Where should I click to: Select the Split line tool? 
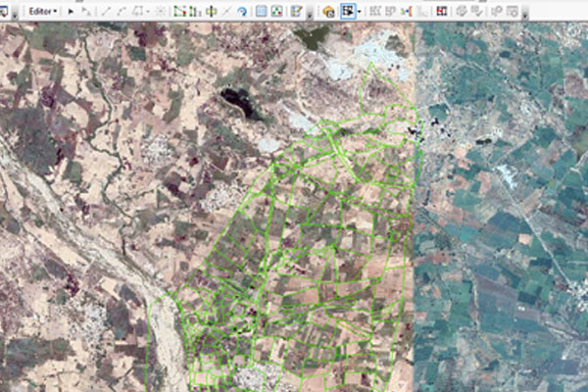226,11
